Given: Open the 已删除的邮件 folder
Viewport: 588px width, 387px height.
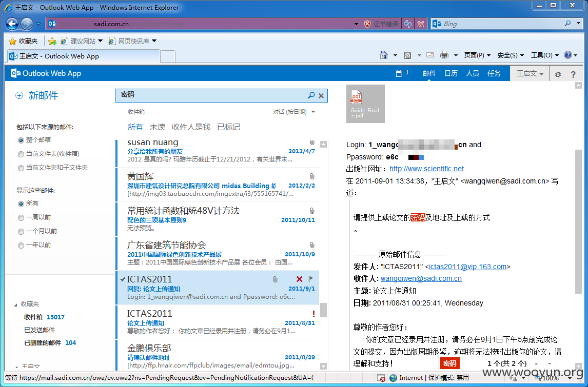Looking at the screenshot, I should 43,343.
